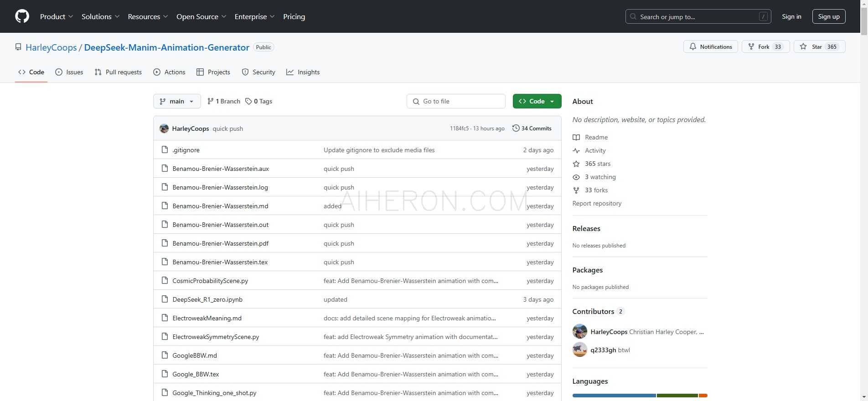The height and width of the screenshot is (401, 868).
Task: Open Benamou-Brenier-Wasserstein.pdf file
Action: (221, 243)
